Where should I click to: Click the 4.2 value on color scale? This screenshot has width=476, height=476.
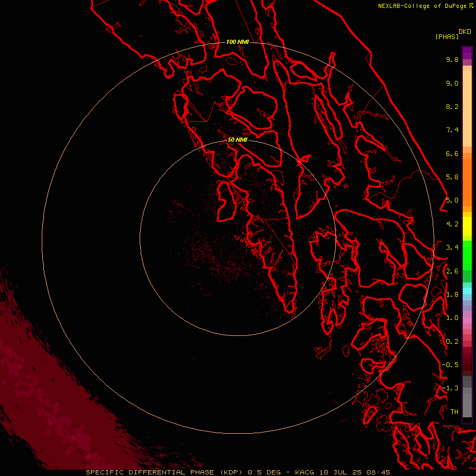click(452, 224)
